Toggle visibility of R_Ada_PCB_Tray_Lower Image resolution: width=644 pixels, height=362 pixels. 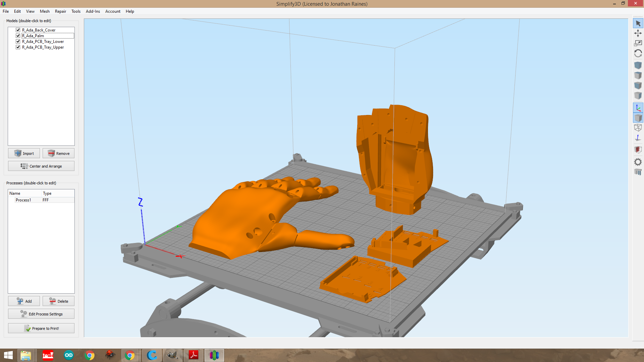click(18, 41)
